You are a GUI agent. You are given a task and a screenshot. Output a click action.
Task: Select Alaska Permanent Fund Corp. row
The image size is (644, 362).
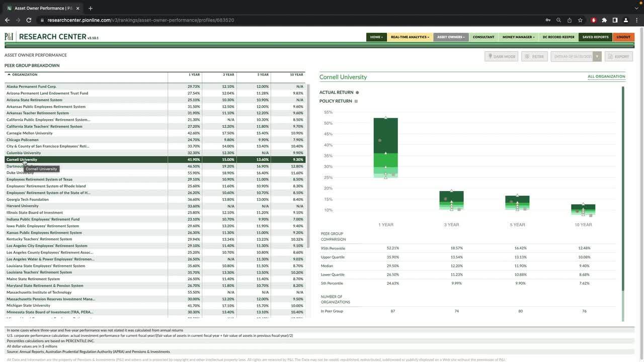(x=155, y=86)
